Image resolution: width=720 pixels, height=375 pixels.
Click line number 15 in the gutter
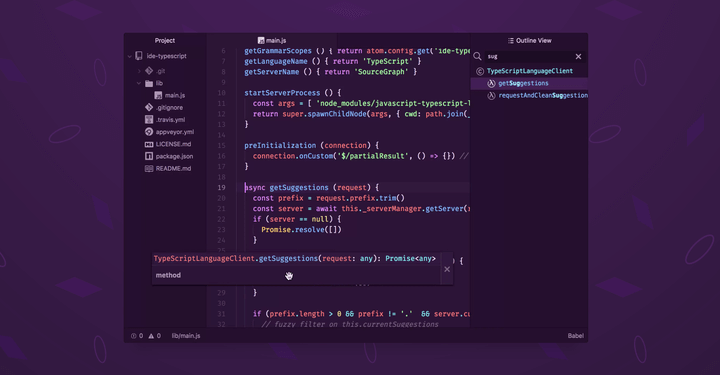coord(221,146)
